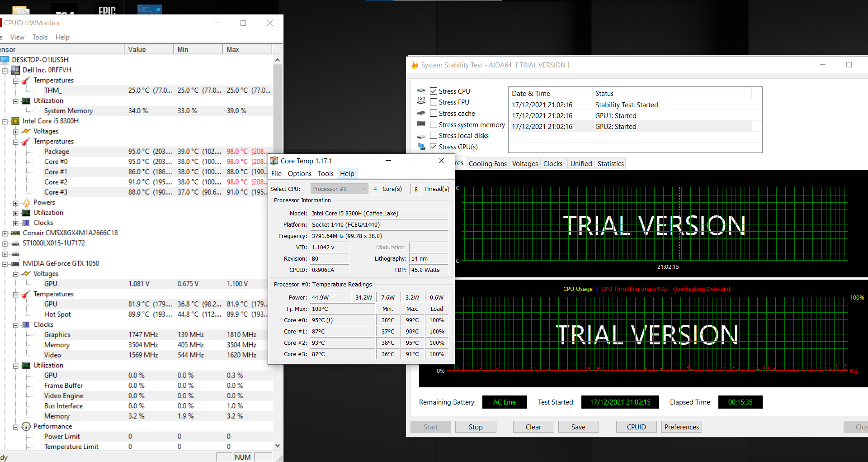Viewport: 868px width, 462px height.
Task: Click the Utilization chart icon under NVIDIA GeForce
Action: tap(26, 365)
